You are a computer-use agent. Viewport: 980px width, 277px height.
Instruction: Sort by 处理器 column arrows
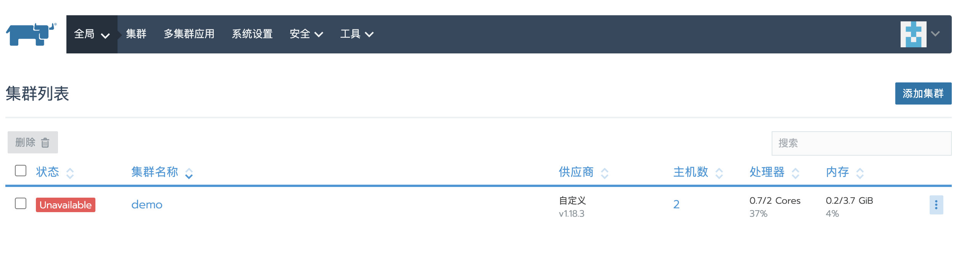point(795,173)
